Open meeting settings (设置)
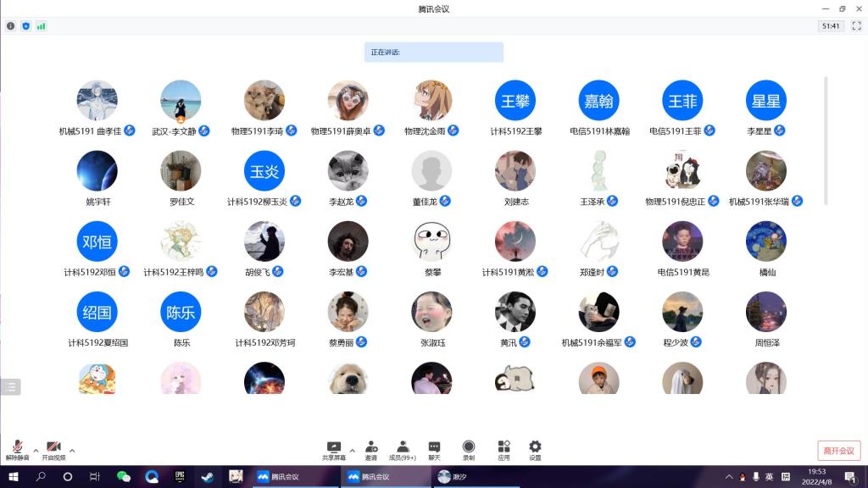868x488 pixels. (535, 449)
